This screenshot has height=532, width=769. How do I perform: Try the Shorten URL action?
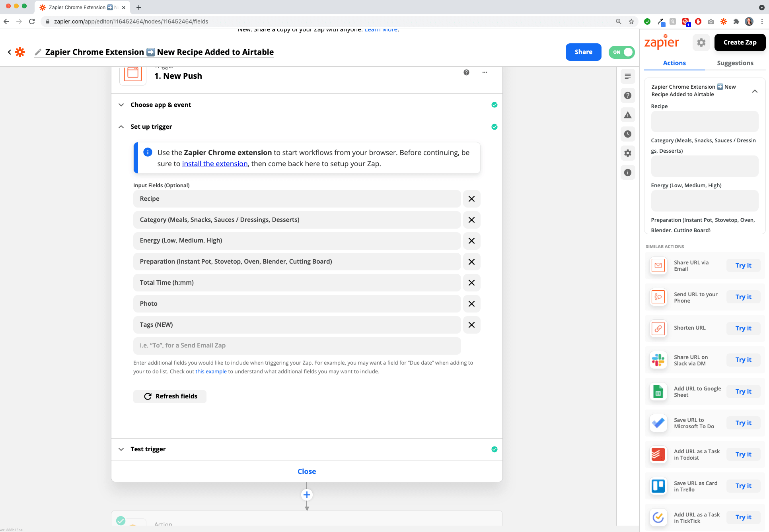(x=743, y=328)
